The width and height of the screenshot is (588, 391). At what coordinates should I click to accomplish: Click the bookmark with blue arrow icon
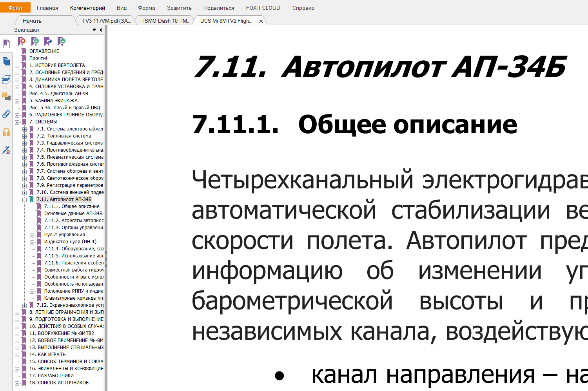pos(48,41)
